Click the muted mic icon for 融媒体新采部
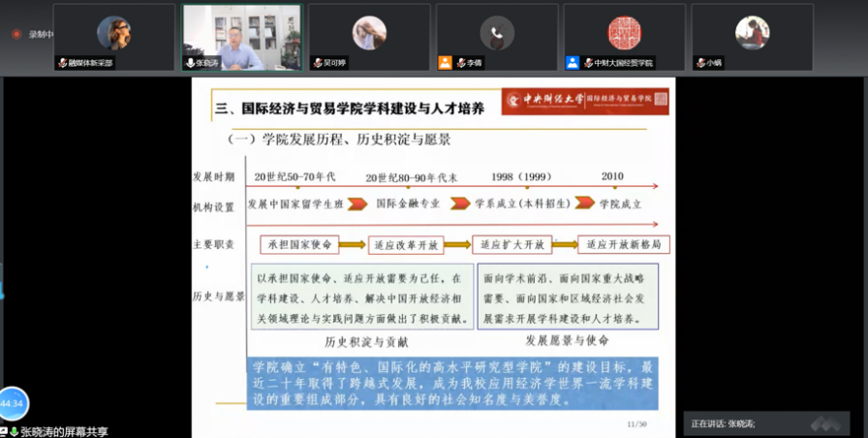868x438 pixels. click(x=63, y=63)
